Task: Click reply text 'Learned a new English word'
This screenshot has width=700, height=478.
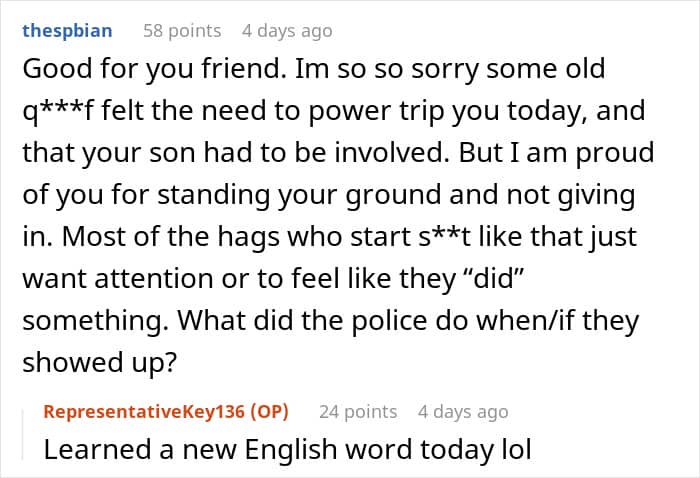Action: pos(228,449)
